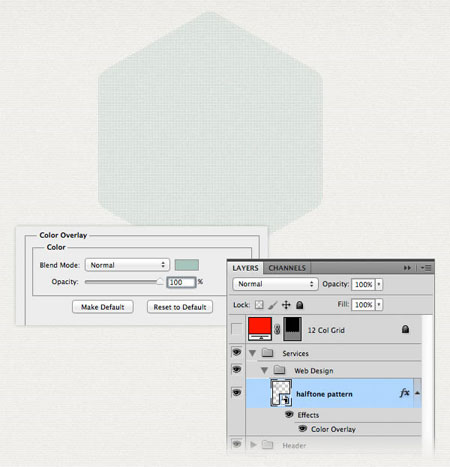This screenshot has width=450, height=467.
Task: Expand the Header group triangle
Action: (x=253, y=445)
